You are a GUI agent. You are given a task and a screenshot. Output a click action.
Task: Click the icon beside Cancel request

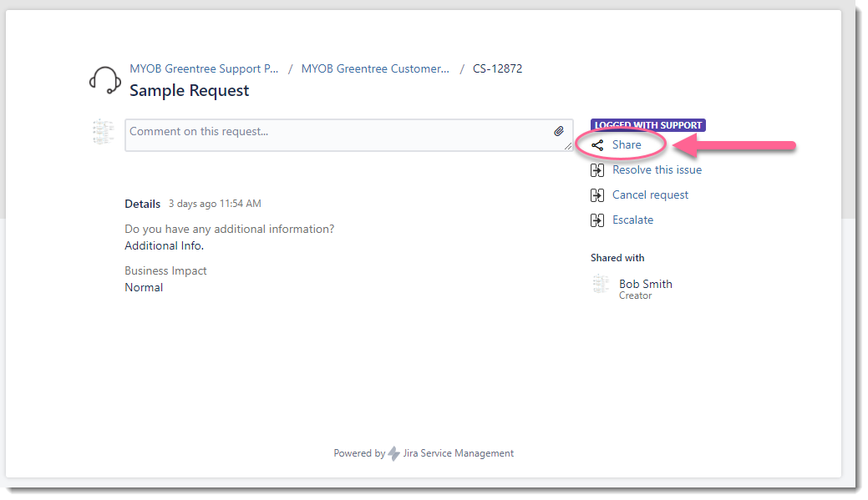pos(597,195)
